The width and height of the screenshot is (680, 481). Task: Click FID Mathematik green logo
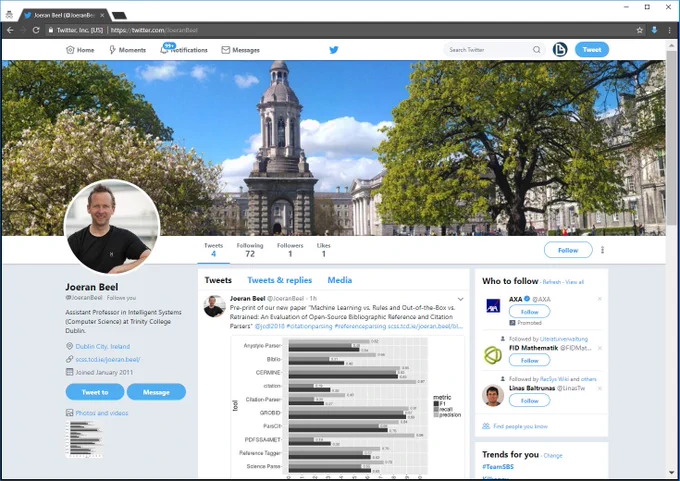coord(493,355)
